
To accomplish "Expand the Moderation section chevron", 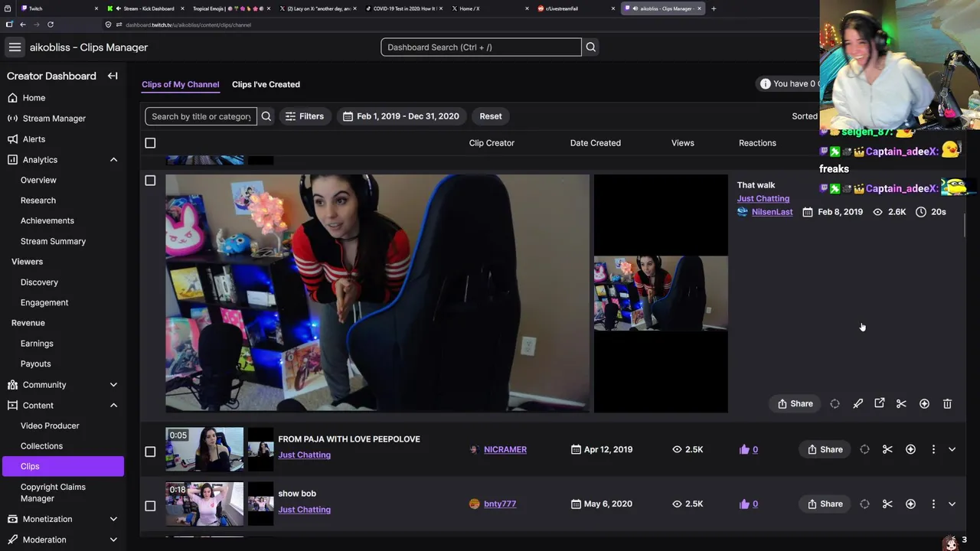I will pos(113,540).
